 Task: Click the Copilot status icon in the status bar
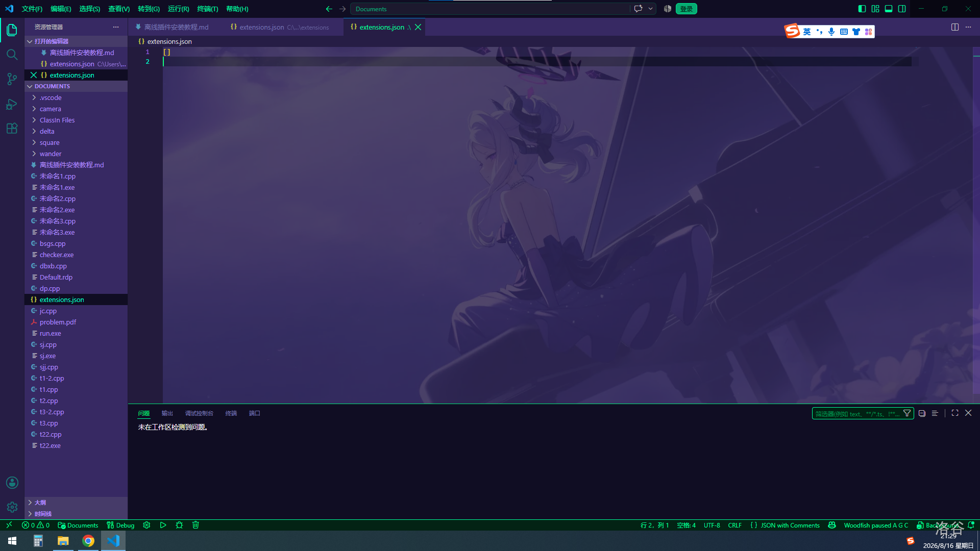point(832,525)
